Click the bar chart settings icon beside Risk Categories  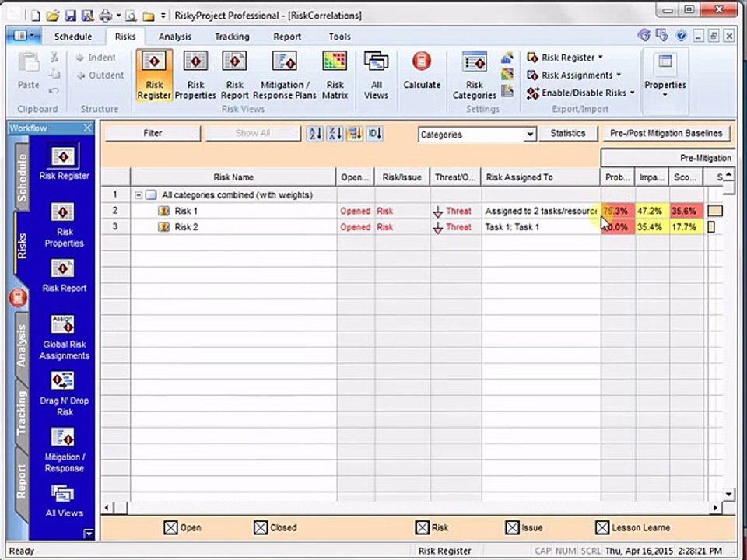point(507,58)
